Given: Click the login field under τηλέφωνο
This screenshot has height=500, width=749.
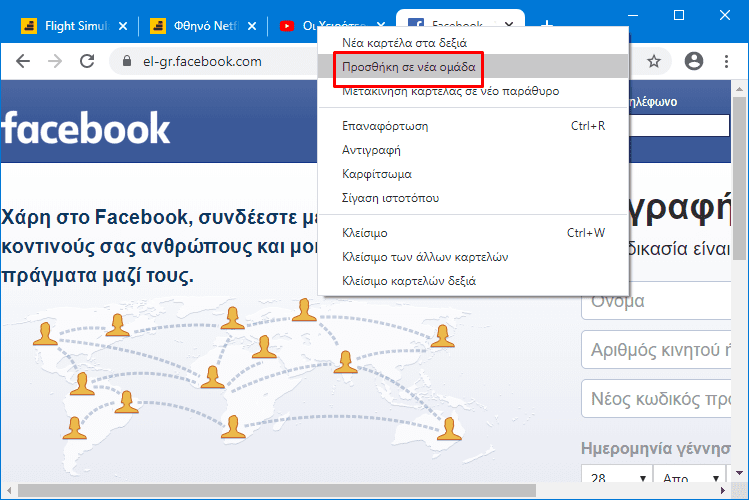Looking at the screenshot, I should pos(679,126).
